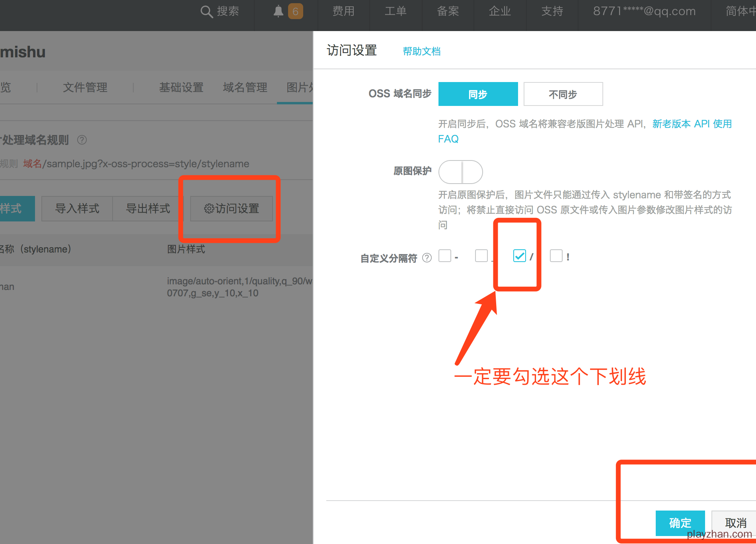
Task: Check the exclamation mark separator checkbox
Action: tap(556, 256)
